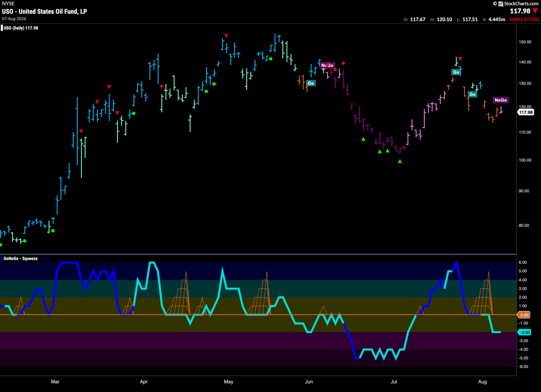Click the Apr label on time axis

[144, 381]
